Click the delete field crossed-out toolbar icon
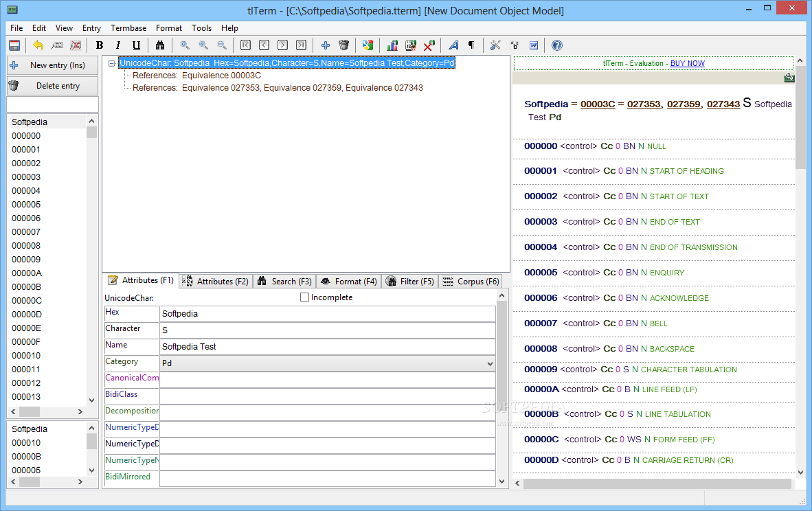Viewport: 812px width, 511px height. point(76,45)
